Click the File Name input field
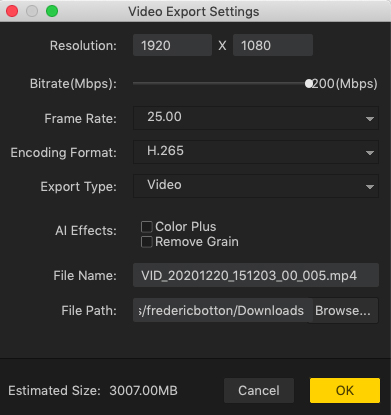Image resolution: width=391 pixels, height=415 pixels. [256, 275]
